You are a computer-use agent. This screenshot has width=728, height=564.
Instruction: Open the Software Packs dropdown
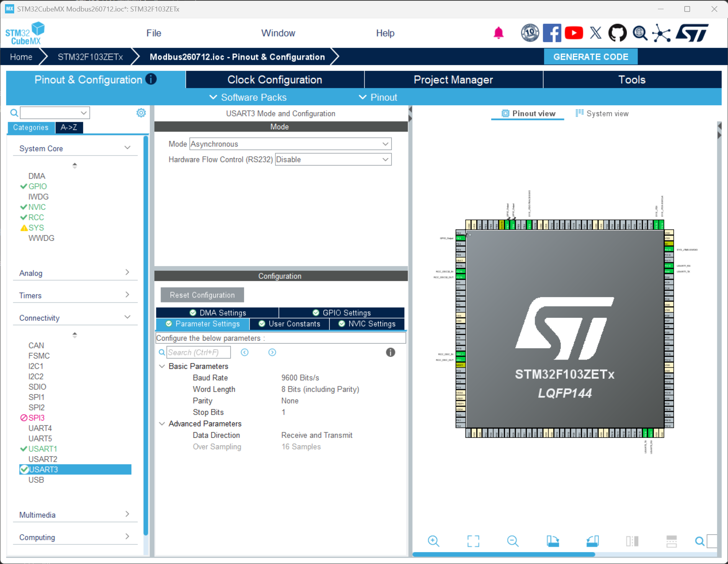248,97
